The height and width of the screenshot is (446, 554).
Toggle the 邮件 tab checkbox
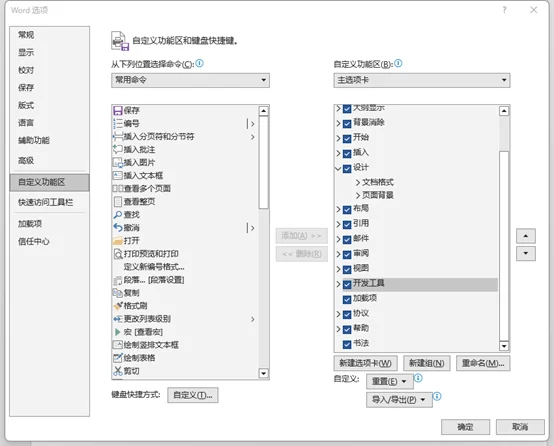tap(347, 240)
